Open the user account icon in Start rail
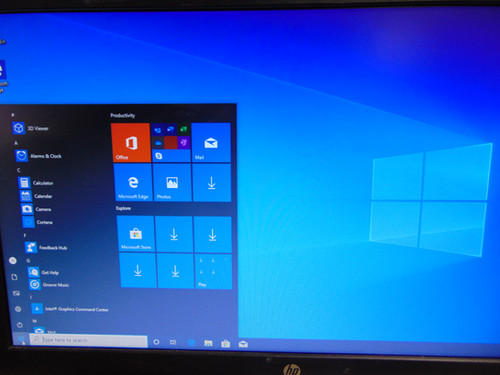This screenshot has width=500, height=375. (x=13, y=260)
